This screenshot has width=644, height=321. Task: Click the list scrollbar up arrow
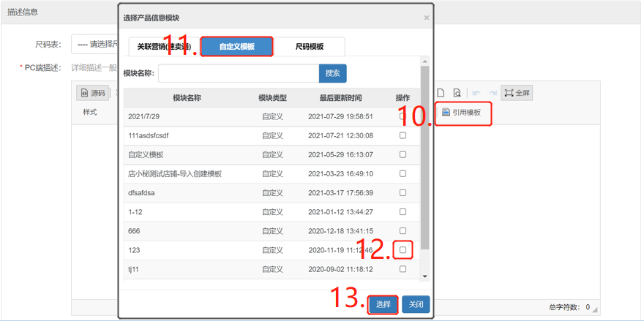click(x=425, y=61)
